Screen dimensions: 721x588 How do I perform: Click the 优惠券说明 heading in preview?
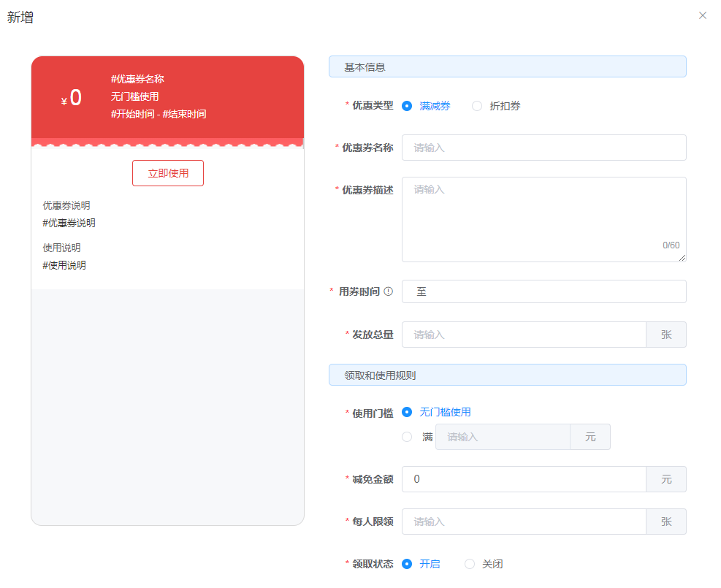coord(66,205)
